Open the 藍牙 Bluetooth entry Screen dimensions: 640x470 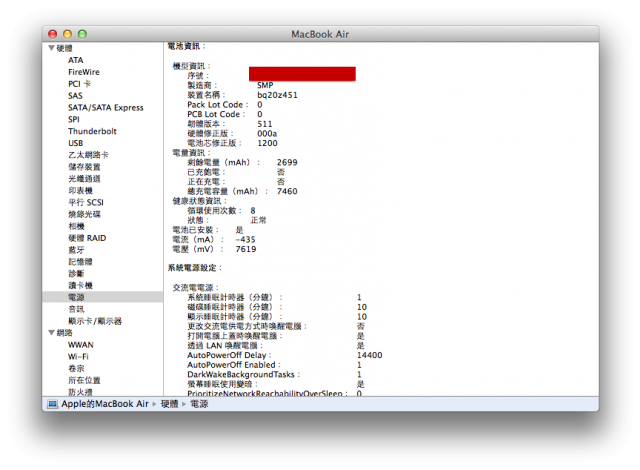click(x=76, y=250)
